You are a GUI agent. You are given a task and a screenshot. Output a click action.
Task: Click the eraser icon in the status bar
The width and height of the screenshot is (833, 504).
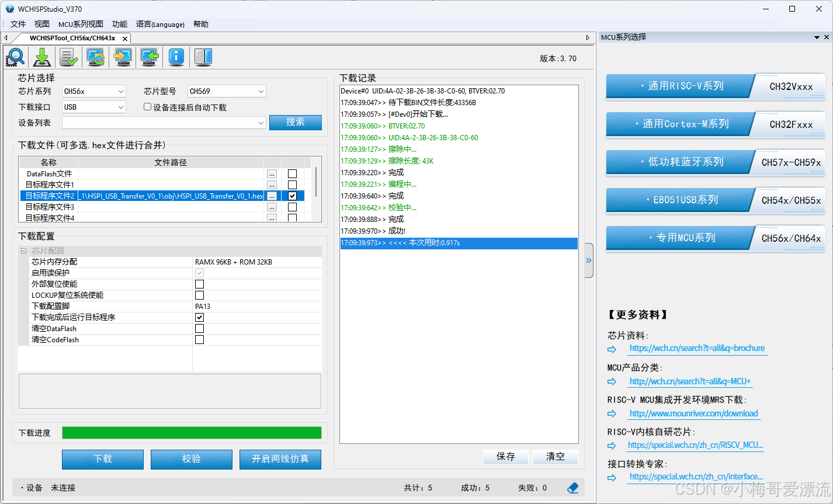point(572,488)
